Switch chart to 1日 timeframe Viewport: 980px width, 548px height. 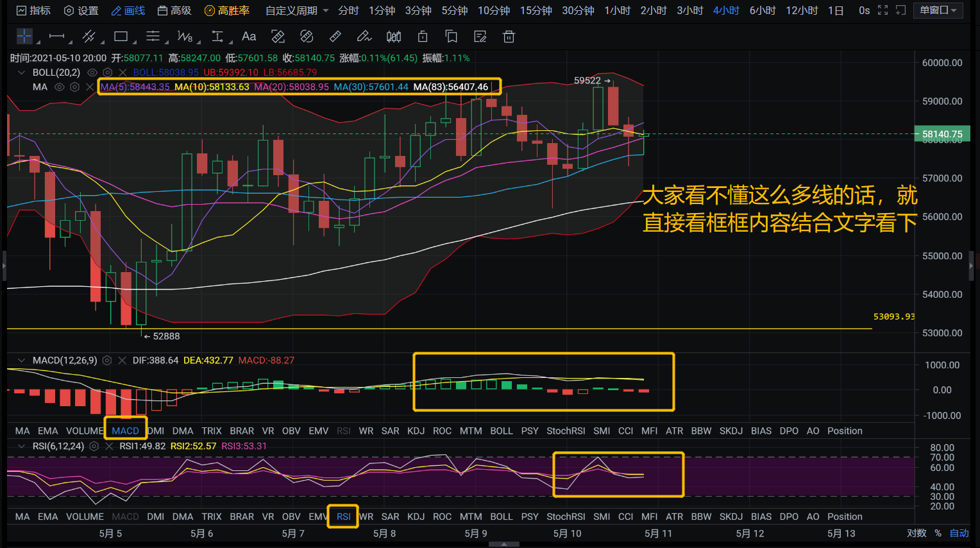tap(836, 10)
